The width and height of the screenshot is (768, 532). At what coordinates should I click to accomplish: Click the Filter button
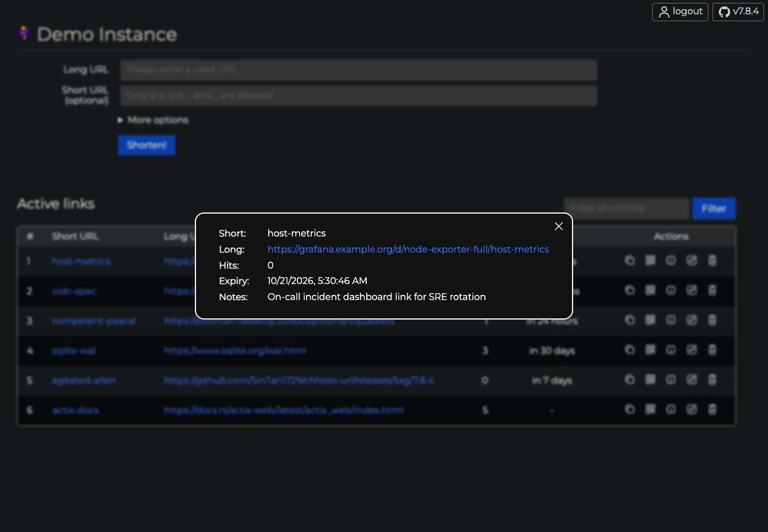pos(714,208)
